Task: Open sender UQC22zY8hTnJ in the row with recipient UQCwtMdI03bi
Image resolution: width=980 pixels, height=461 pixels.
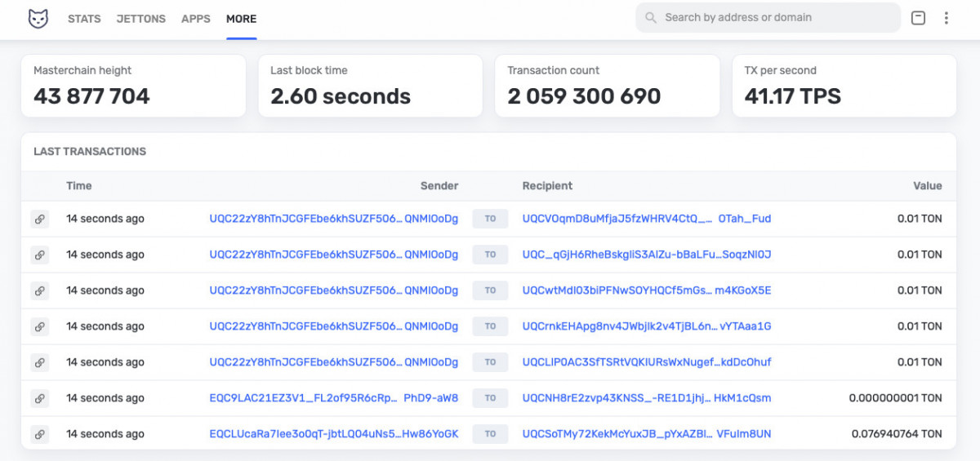Action: pos(334,290)
